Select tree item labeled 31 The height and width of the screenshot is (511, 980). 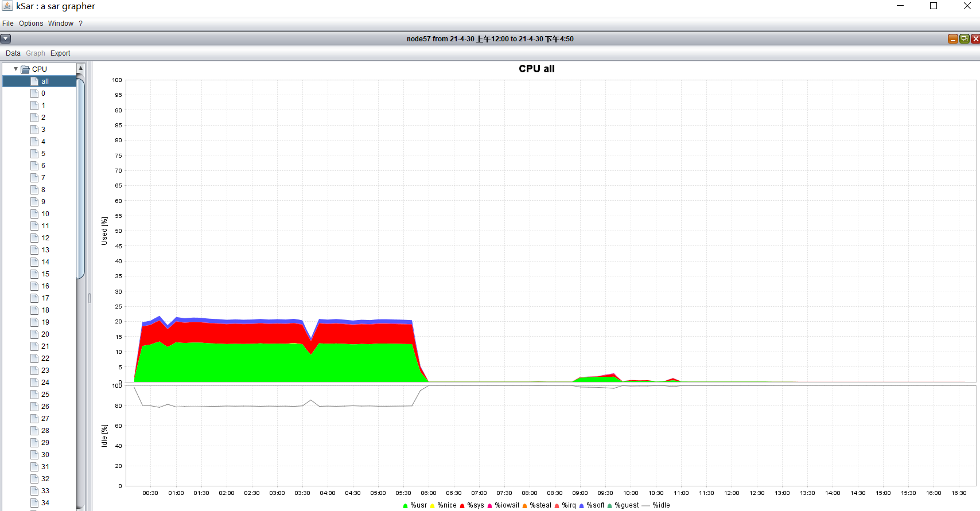click(45, 466)
